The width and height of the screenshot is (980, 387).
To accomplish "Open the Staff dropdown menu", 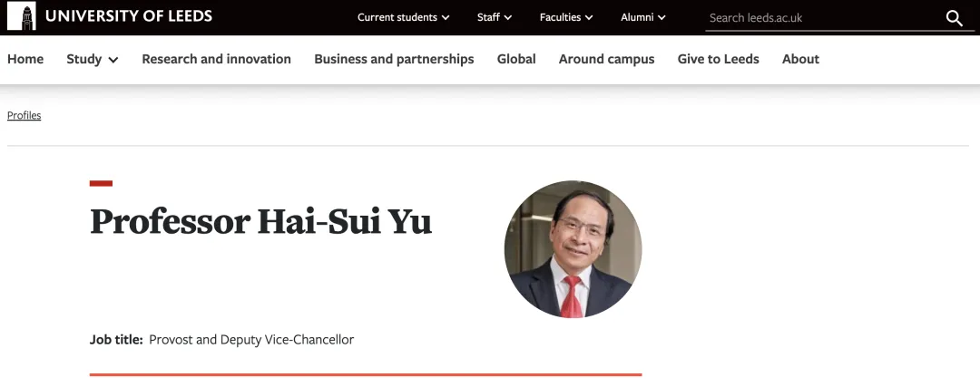I will point(495,17).
